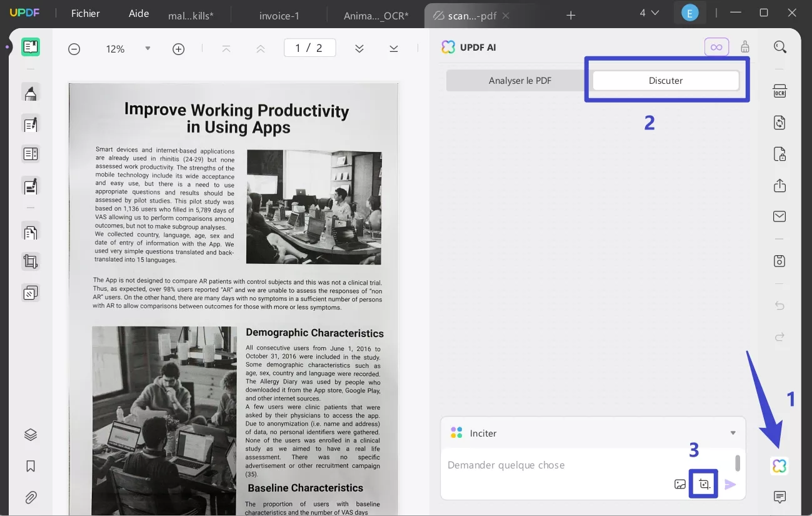The image size is (812, 516).
Task: Click the user avatar E button
Action: tap(689, 13)
